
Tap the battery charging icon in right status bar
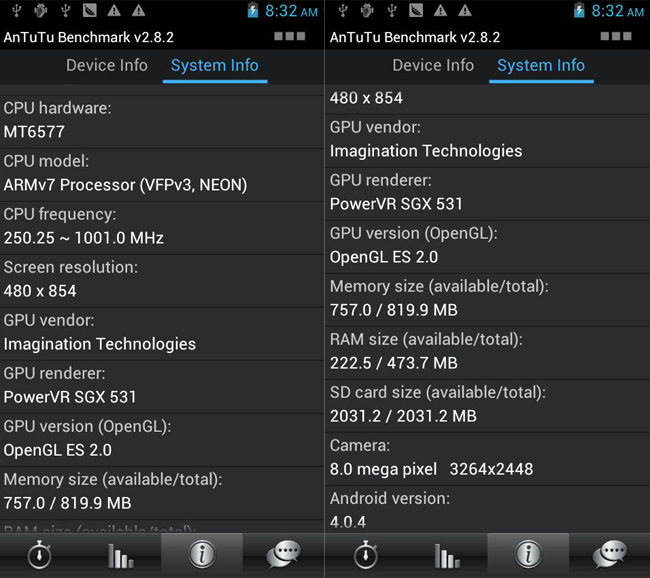tap(579, 10)
